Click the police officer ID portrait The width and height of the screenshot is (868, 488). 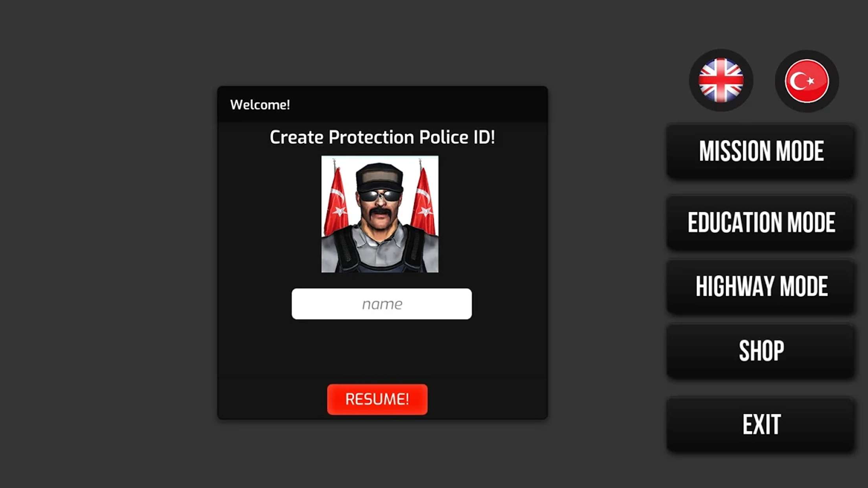380,214
